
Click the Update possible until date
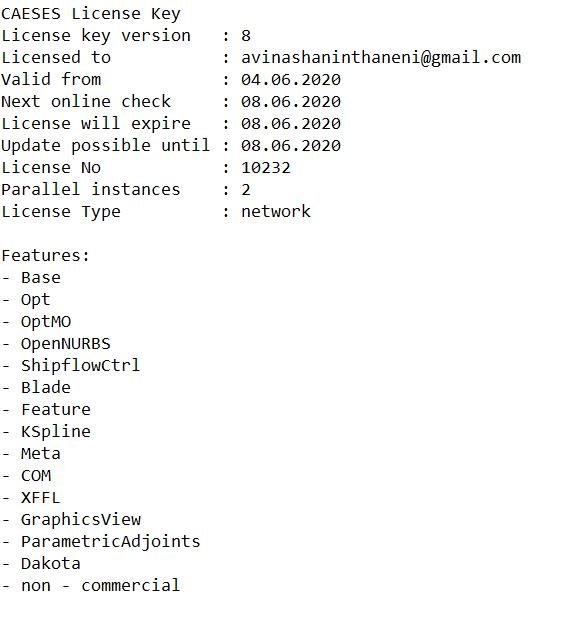(291, 146)
